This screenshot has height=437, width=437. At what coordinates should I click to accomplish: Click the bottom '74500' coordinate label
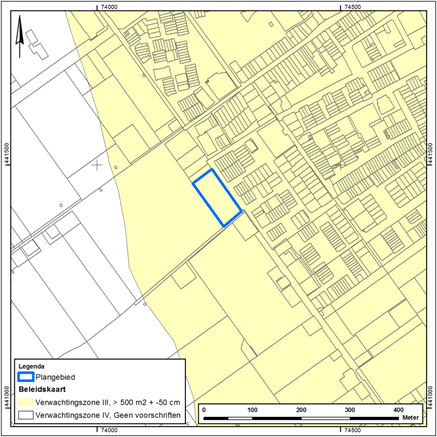pyautogui.click(x=353, y=430)
